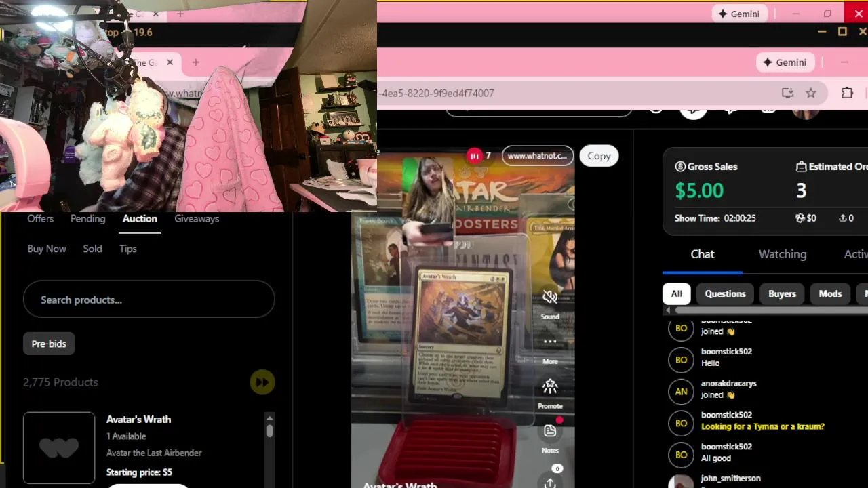Open the Chat tab

pos(703,254)
